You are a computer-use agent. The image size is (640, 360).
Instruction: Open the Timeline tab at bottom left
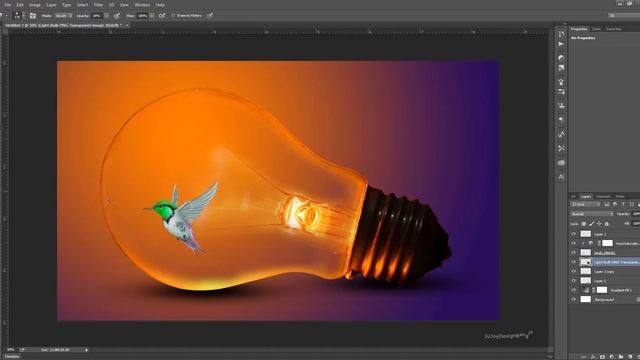coord(11,357)
